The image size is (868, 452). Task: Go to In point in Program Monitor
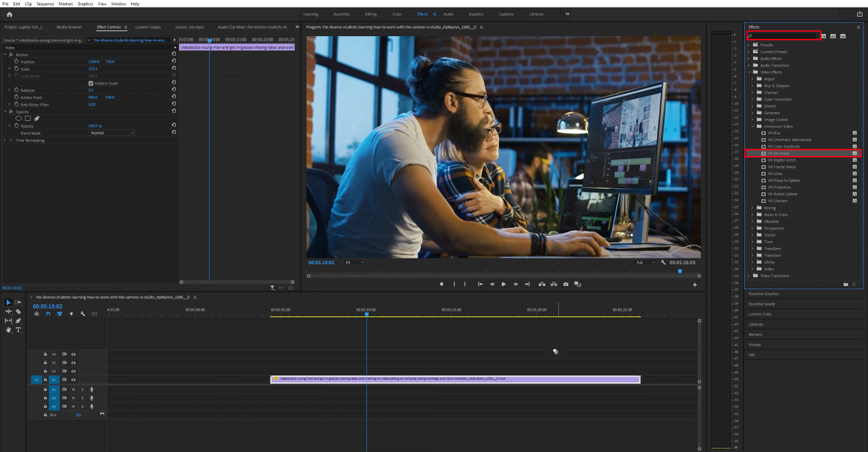point(480,284)
